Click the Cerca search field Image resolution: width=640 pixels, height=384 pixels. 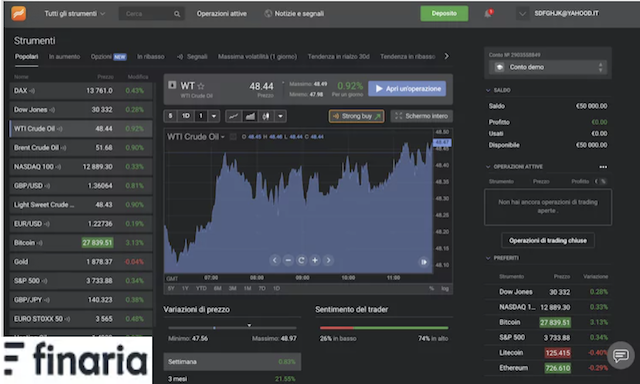coord(151,14)
